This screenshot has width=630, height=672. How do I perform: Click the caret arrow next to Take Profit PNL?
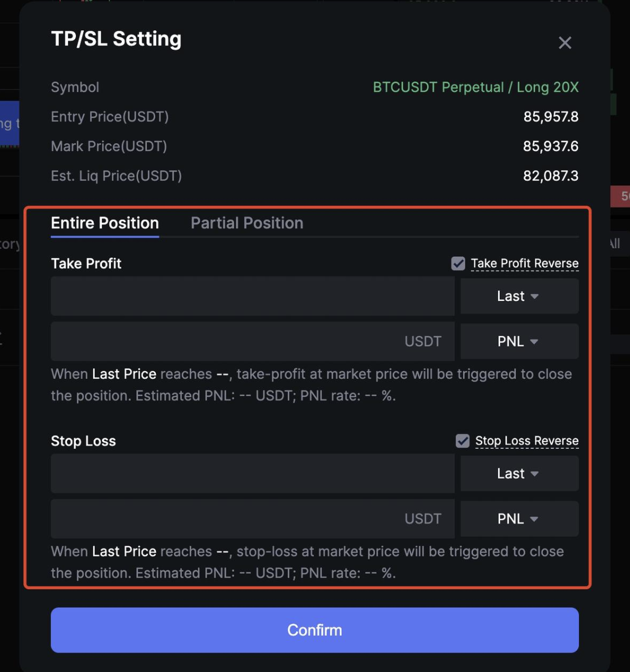(534, 342)
